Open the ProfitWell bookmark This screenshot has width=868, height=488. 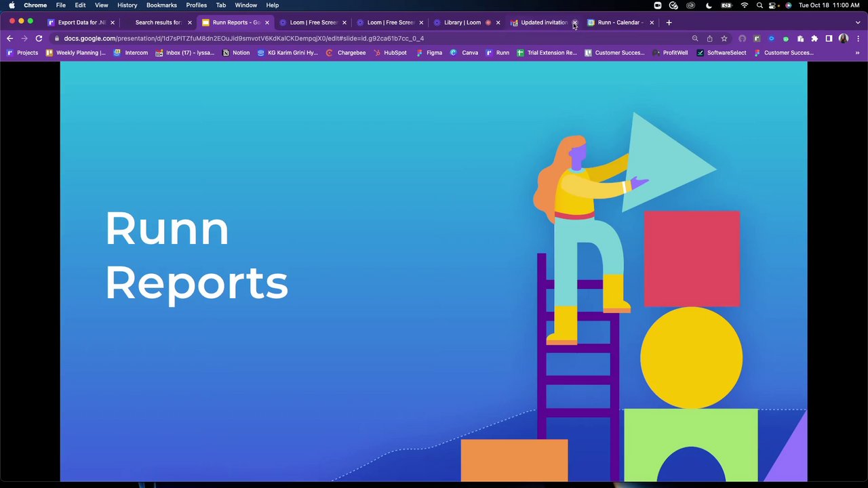[x=670, y=53]
